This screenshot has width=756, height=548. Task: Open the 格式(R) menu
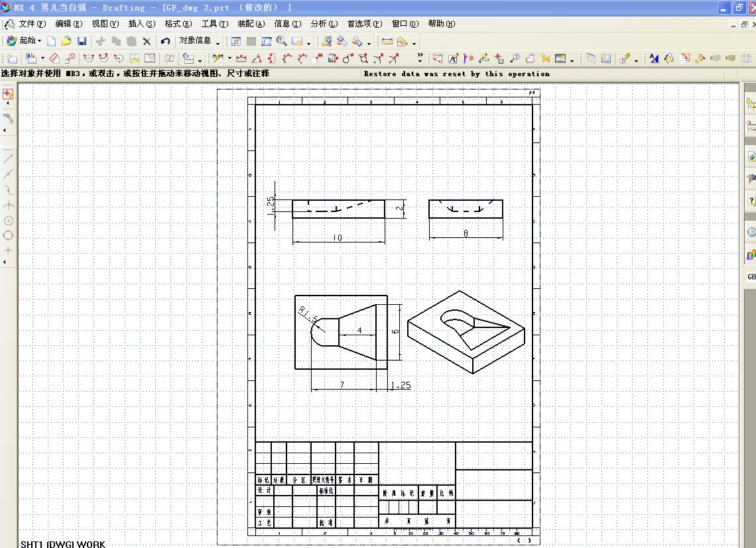pyautogui.click(x=178, y=24)
